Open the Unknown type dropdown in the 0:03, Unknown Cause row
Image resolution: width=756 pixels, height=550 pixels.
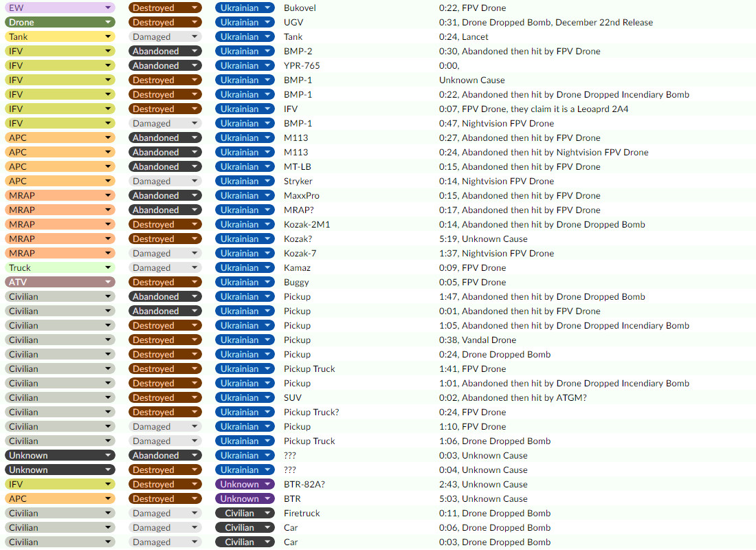(60, 455)
